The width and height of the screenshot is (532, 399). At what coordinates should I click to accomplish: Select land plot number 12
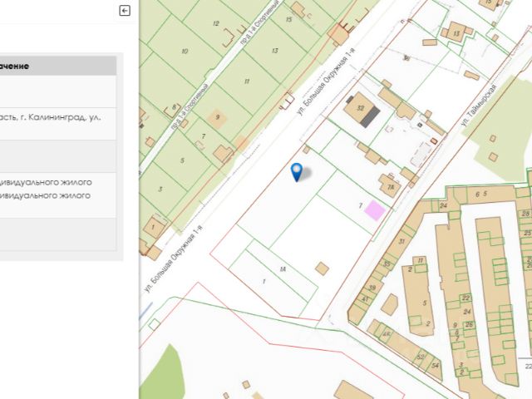click(216, 23)
